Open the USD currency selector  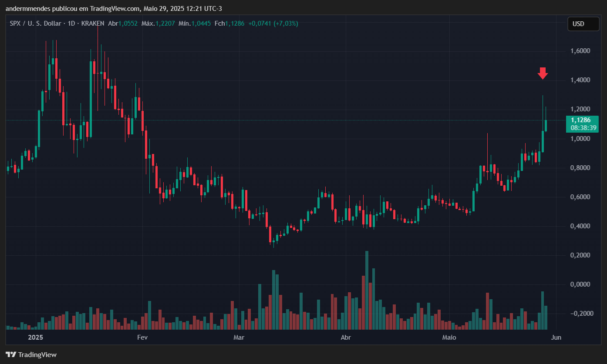click(583, 24)
